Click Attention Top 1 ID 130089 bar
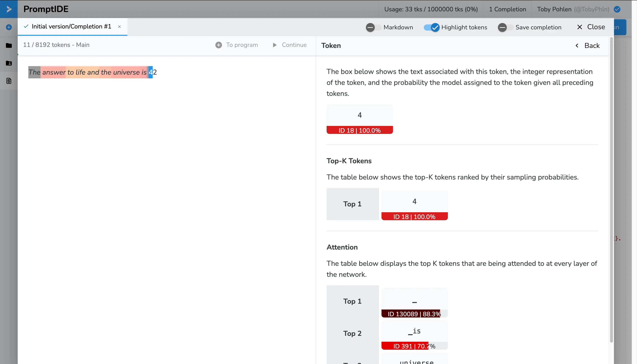637x364 pixels. pyautogui.click(x=414, y=314)
